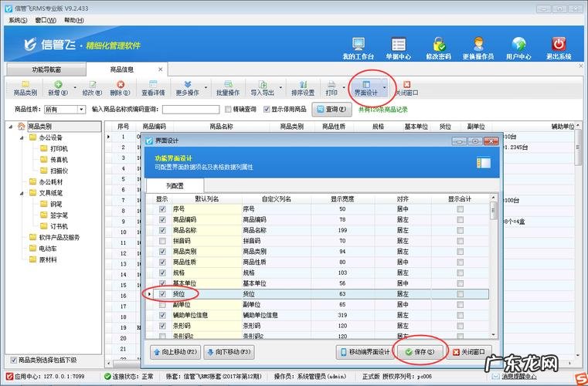Click the 修改密码 lock icon
588x386 pixels.
(x=440, y=46)
